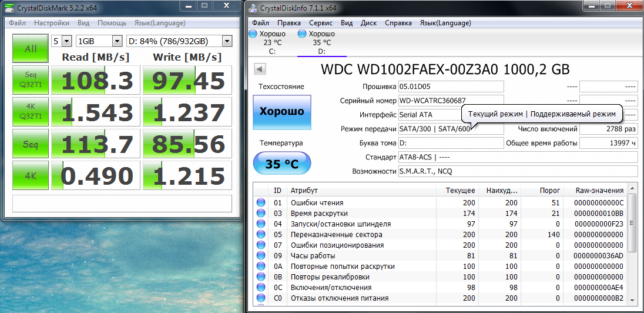
Task: Click the S.M.A.R.T. table vertical scrollbar
Action: pos(632,244)
